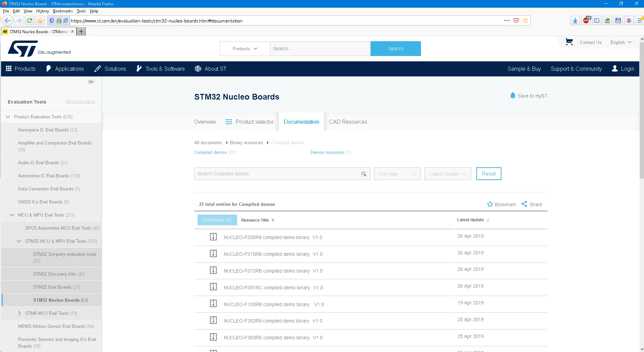Viewport: 644px width, 352px height.
Task: Click the Bookmark star icon
Action: (x=490, y=204)
